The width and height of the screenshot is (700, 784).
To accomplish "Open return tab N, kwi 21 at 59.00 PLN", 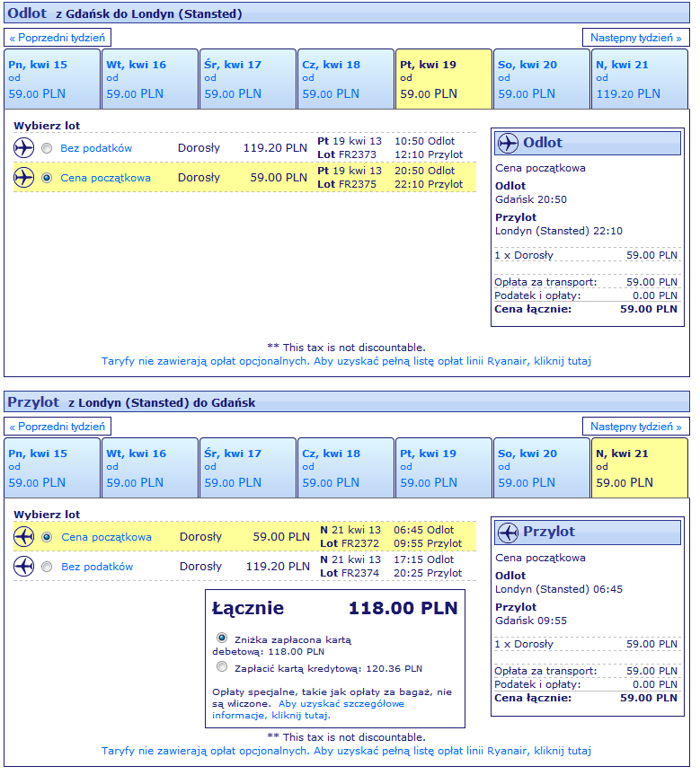I will click(x=640, y=468).
